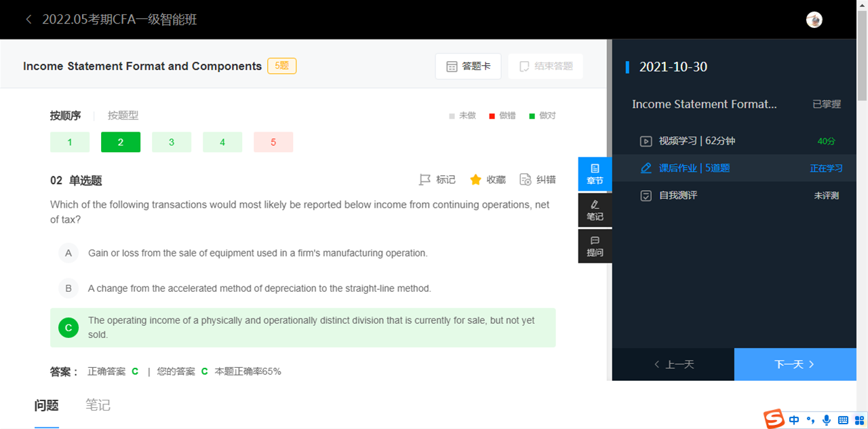Open the user avatar menu
Image resolution: width=868 pixels, height=429 pixels.
click(x=814, y=20)
